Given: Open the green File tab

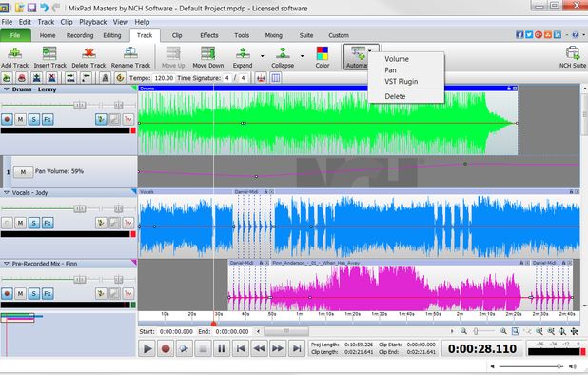Looking at the screenshot, I should 15,35.
